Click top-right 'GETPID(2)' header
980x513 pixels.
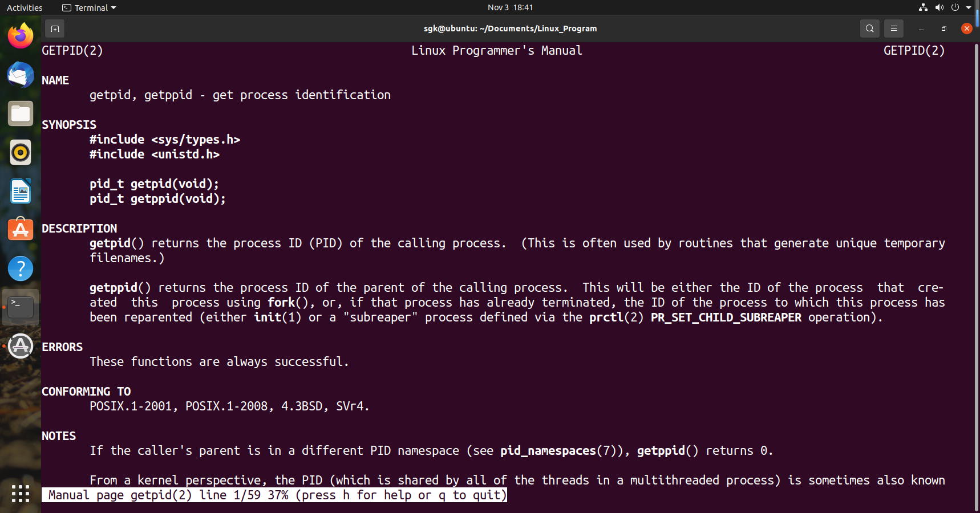(x=914, y=51)
